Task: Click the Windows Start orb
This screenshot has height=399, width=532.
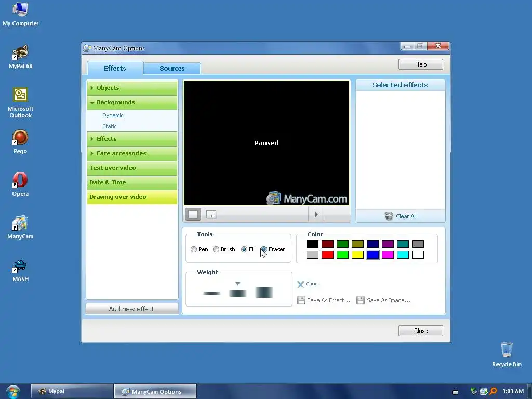Action: (x=13, y=392)
